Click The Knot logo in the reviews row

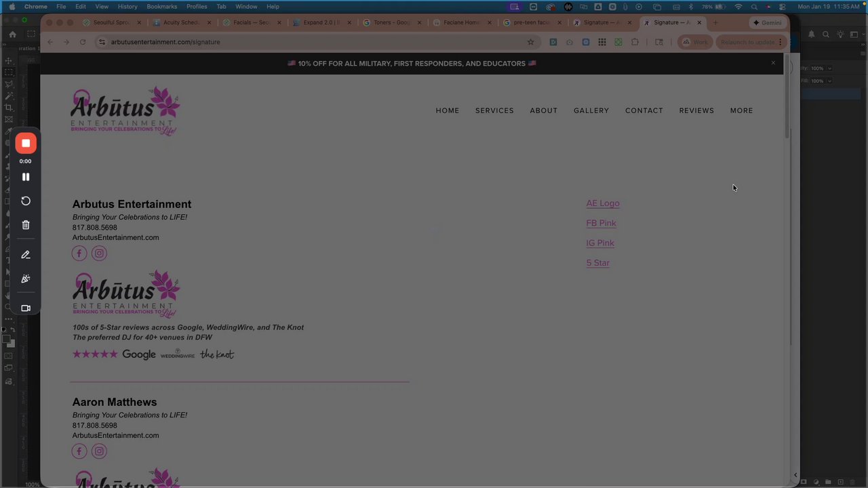pyautogui.click(x=217, y=354)
